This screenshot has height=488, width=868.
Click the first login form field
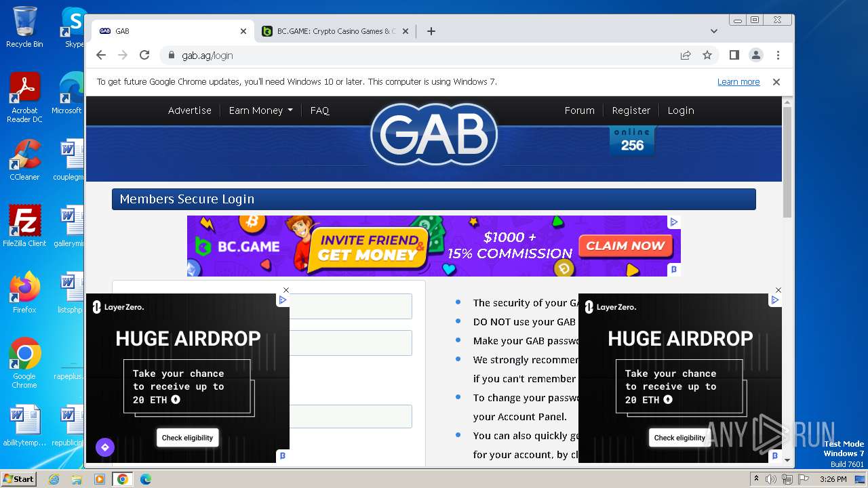click(x=351, y=306)
